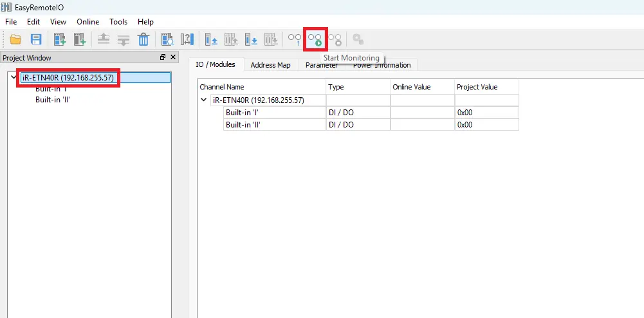644x318 pixels.
Task: Collapse the iR-ETN40R row in channel table
Action: click(204, 100)
